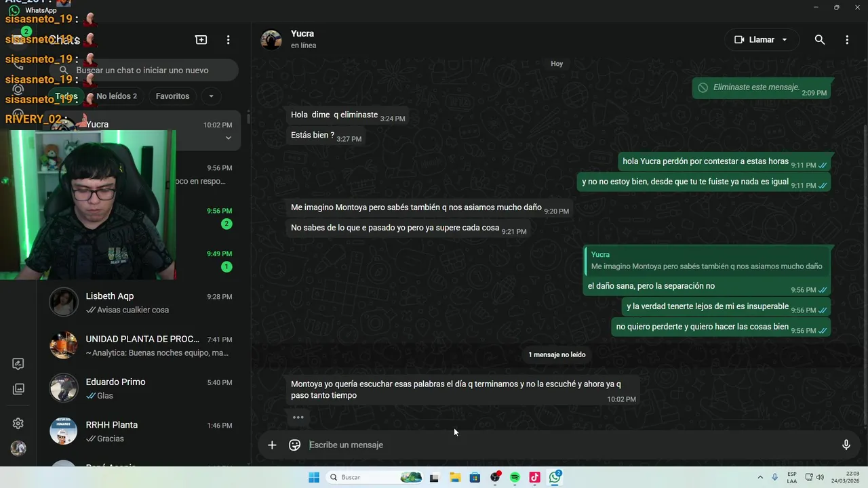Click the taskbar Buscar search box

[x=373, y=478]
